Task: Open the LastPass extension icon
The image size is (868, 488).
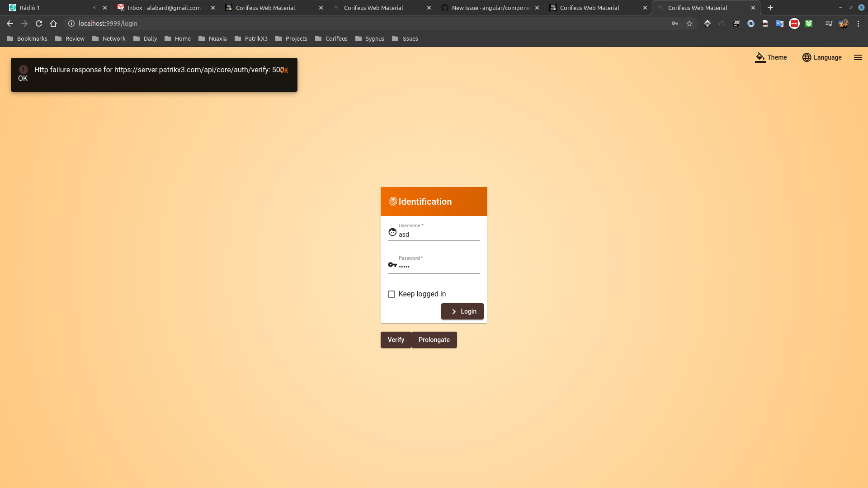Action: pos(794,23)
